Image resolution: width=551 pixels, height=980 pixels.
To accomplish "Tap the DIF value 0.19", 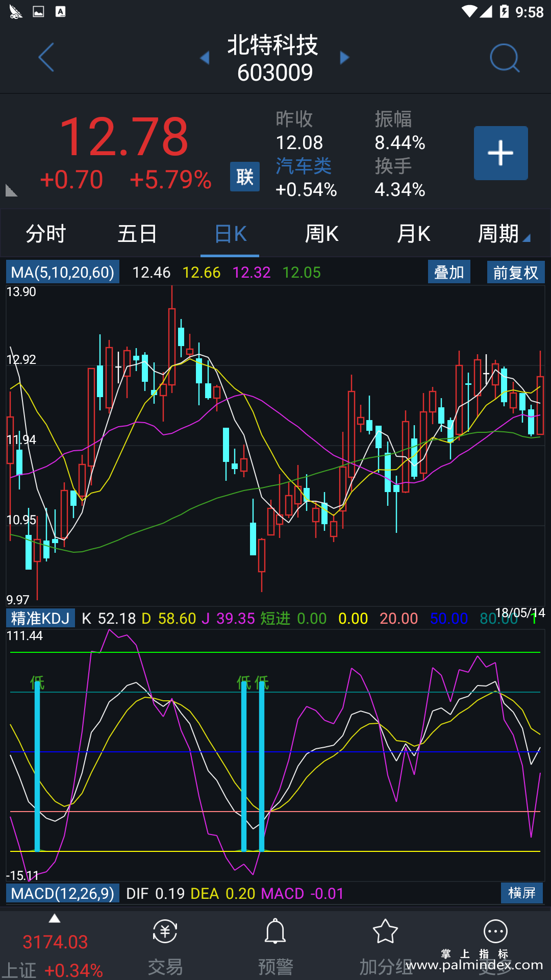I will (170, 894).
